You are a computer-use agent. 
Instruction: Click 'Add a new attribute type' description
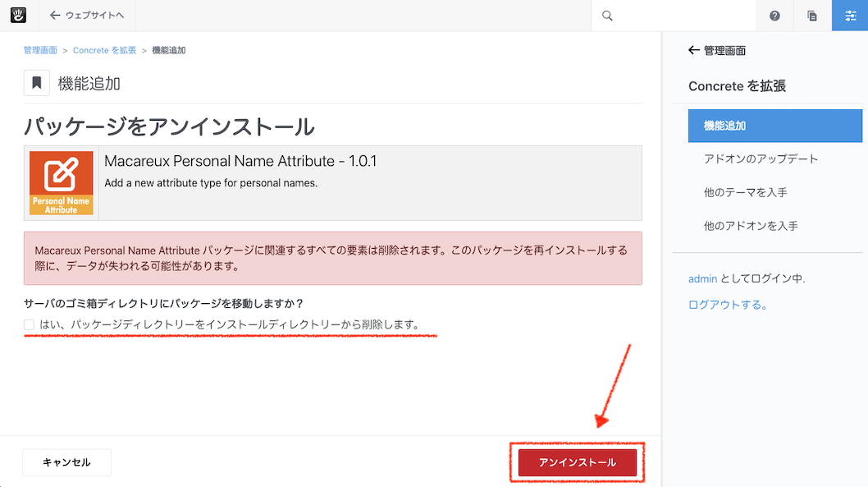(211, 183)
